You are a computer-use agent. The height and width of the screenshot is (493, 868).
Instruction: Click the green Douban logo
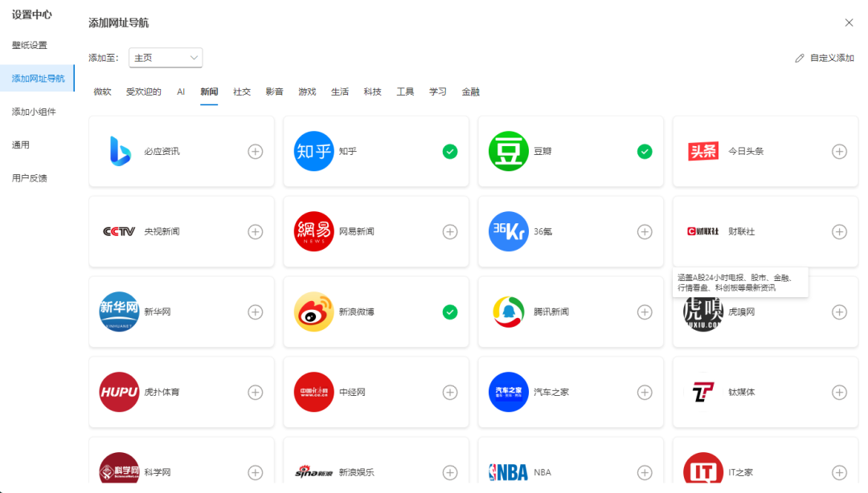508,151
